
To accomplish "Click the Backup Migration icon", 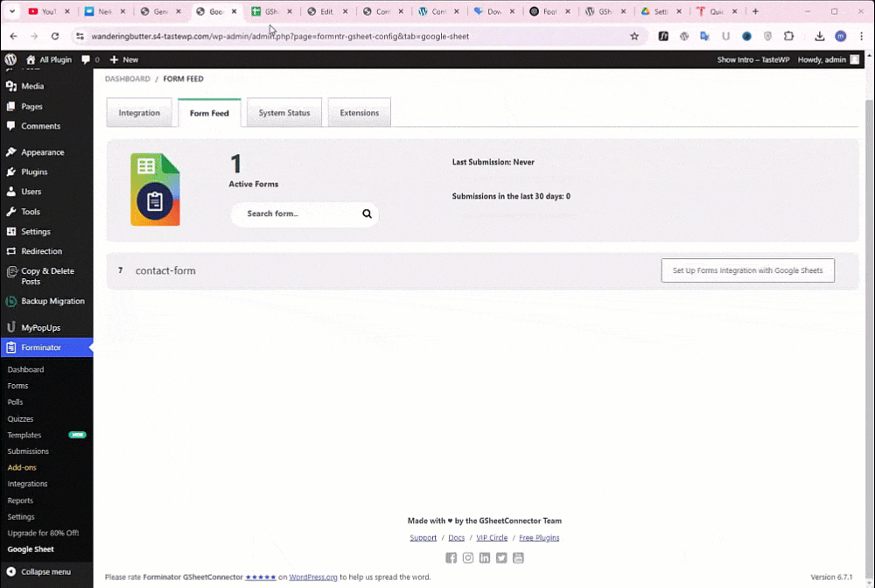I will (x=11, y=301).
